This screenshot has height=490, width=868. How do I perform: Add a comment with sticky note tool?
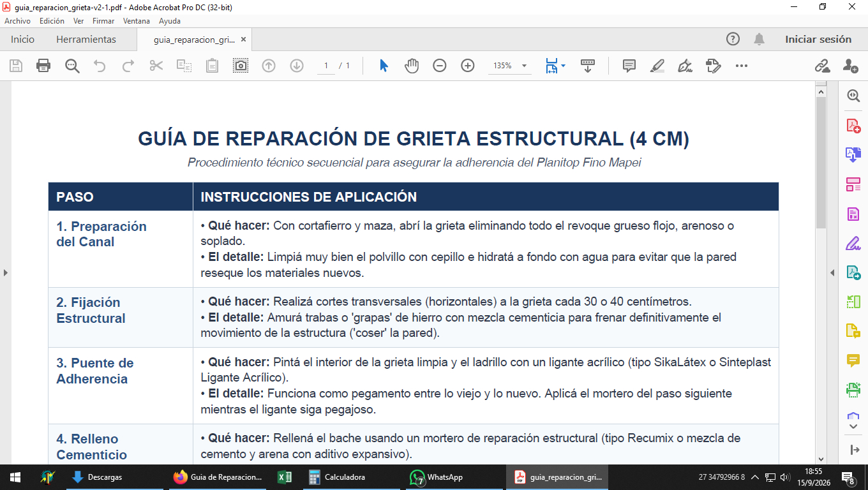tap(629, 66)
